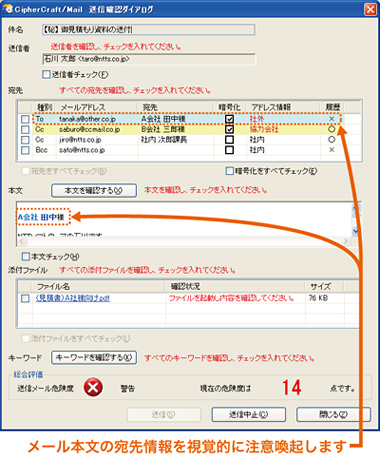Tick the row checkbox for sato@ntts.co.jp
Image resolution: width=380 pixels, height=456 pixels.
click(x=25, y=150)
